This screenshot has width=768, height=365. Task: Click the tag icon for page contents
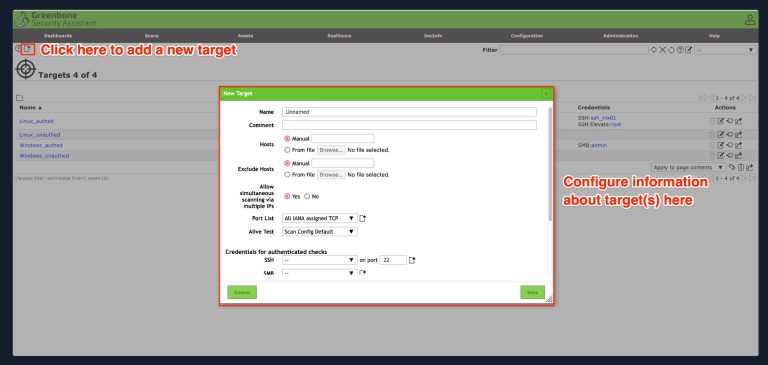732,167
